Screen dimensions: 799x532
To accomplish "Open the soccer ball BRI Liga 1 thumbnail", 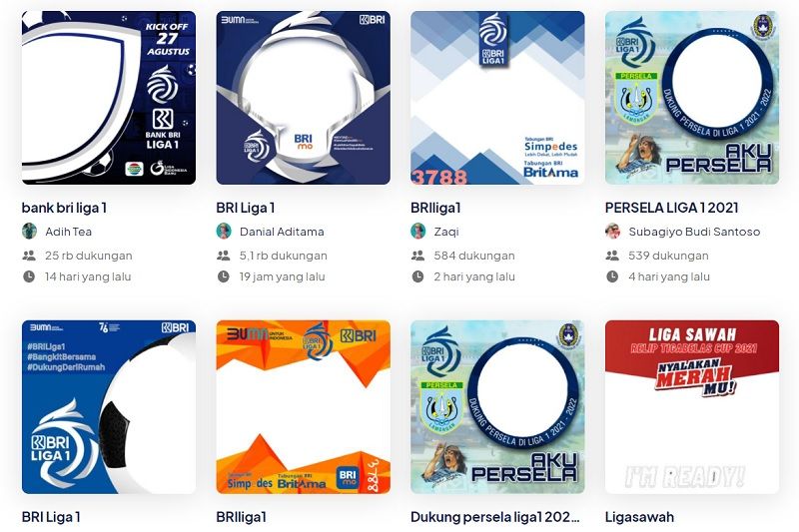I will pos(109,407).
